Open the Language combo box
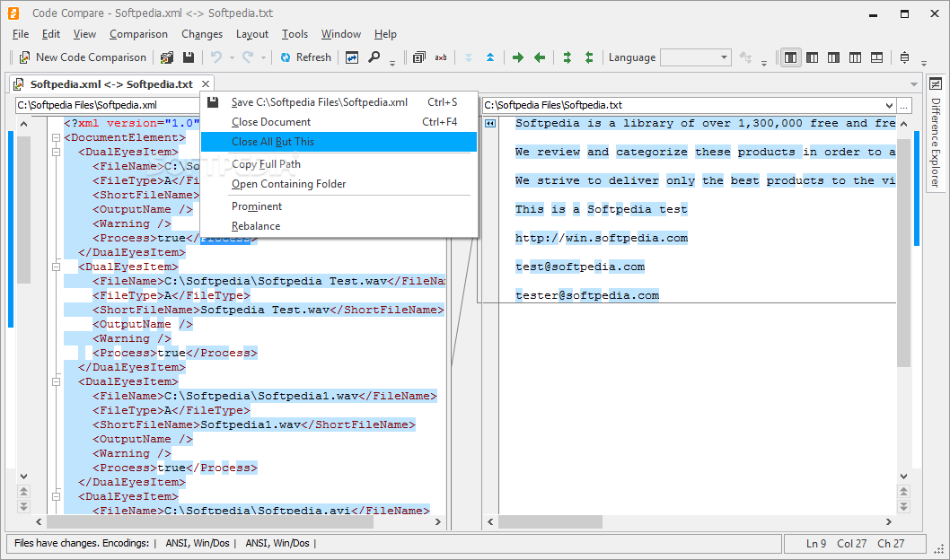Image resolution: width=950 pixels, height=560 pixels. pyautogui.click(x=695, y=57)
